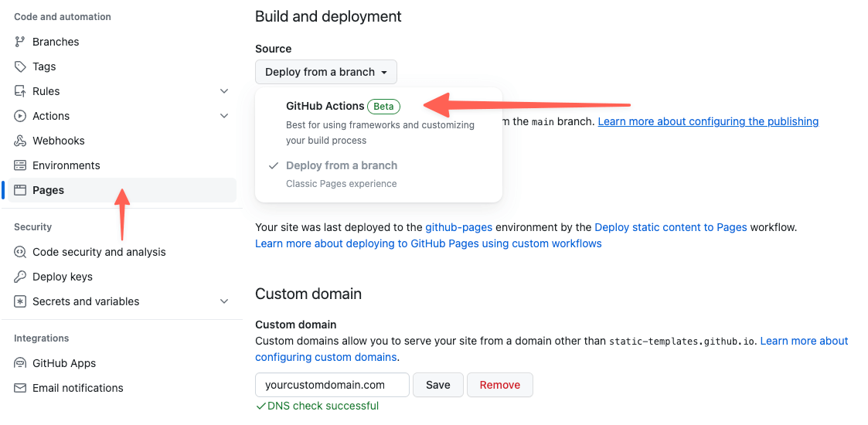Click the Environments server icon
868x425 pixels.
click(x=20, y=165)
